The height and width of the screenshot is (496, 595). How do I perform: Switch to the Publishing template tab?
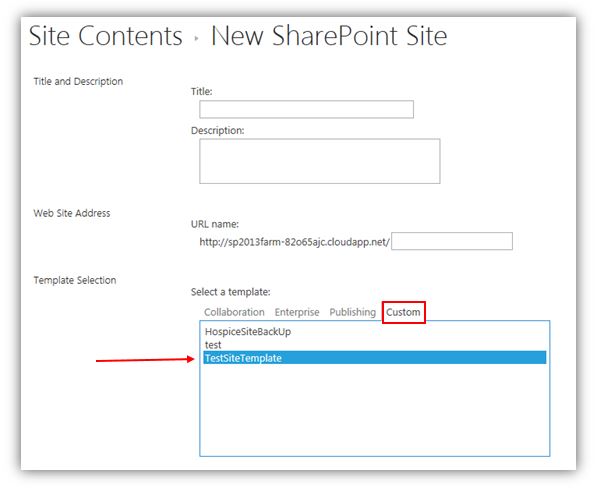(x=352, y=312)
